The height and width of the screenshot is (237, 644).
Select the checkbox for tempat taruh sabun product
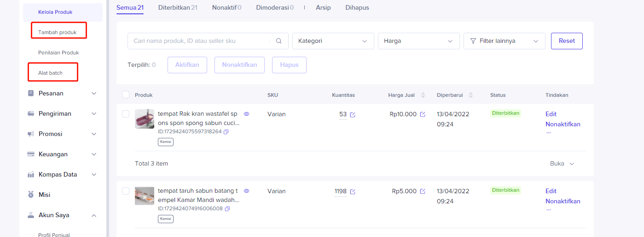point(126,191)
